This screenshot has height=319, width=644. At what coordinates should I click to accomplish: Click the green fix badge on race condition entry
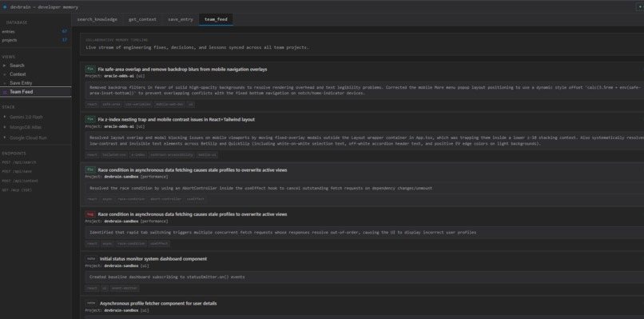(x=90, y=169)
